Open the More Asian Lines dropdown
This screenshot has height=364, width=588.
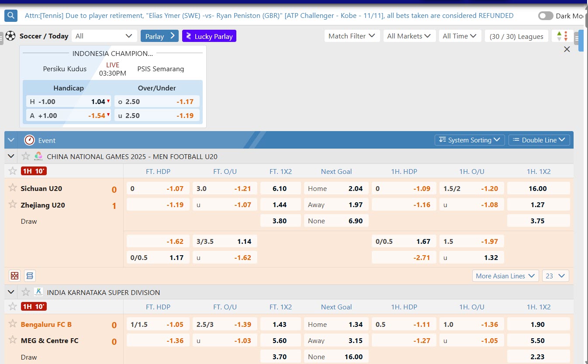pyautogui.click(x=505, y=276)
